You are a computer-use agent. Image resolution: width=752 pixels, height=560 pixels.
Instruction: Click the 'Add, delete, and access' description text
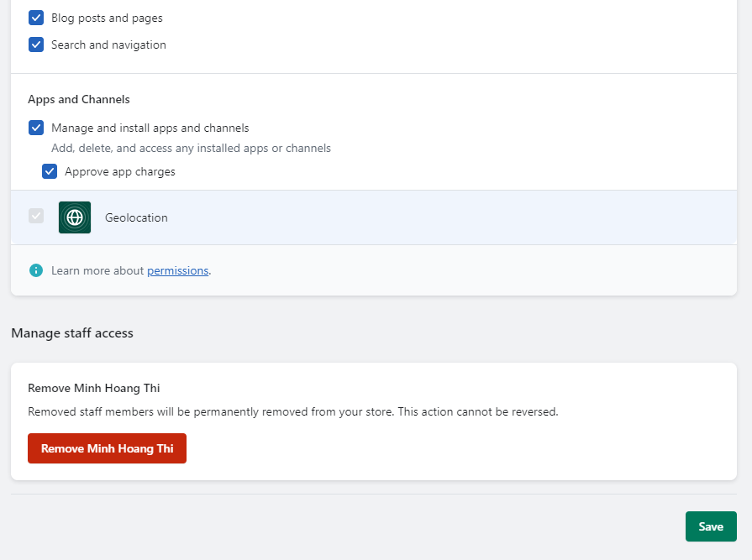pyautogui.click(x=191, y=148)
